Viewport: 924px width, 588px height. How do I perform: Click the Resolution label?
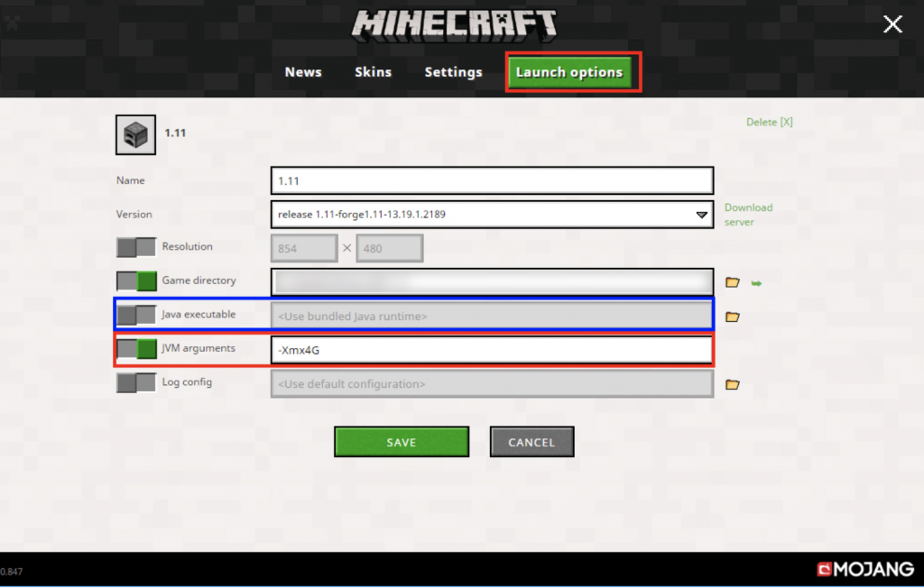point(188,246)
